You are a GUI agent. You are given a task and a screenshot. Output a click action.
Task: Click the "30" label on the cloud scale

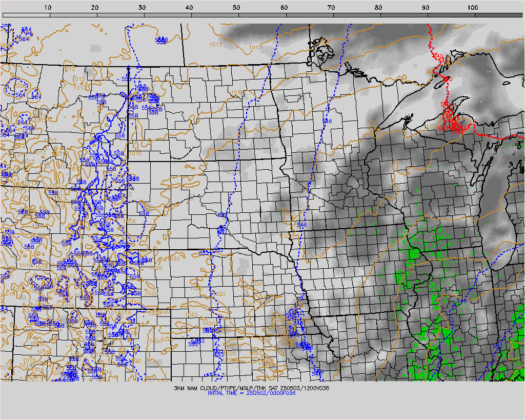(143, 8)
